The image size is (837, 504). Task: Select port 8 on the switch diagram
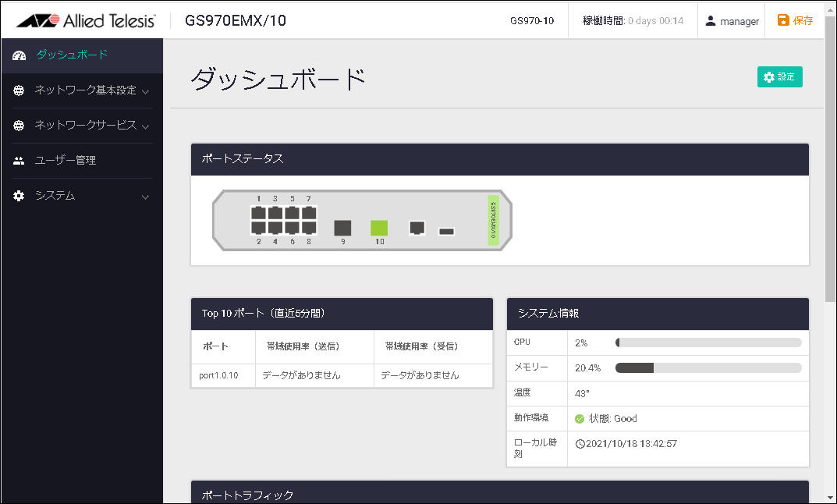[309, 227]
